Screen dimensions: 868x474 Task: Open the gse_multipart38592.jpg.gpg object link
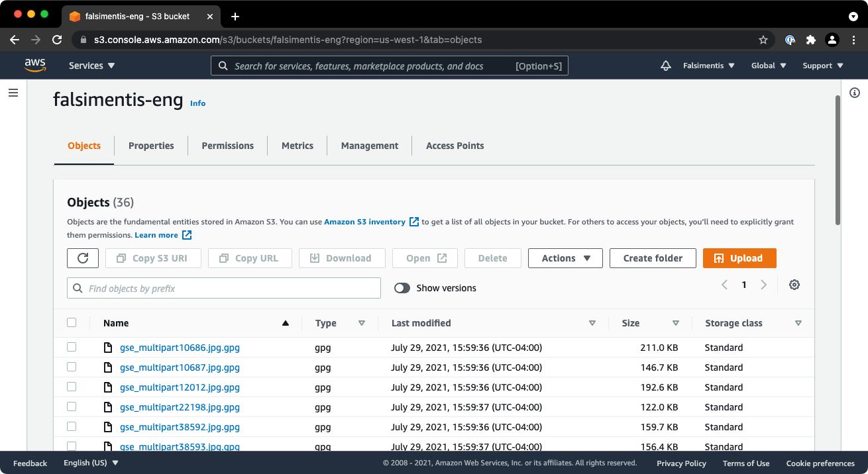coord(180,427)
